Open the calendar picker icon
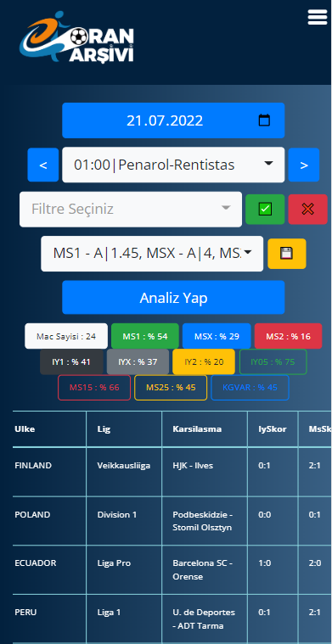 (x=264, y=120)
